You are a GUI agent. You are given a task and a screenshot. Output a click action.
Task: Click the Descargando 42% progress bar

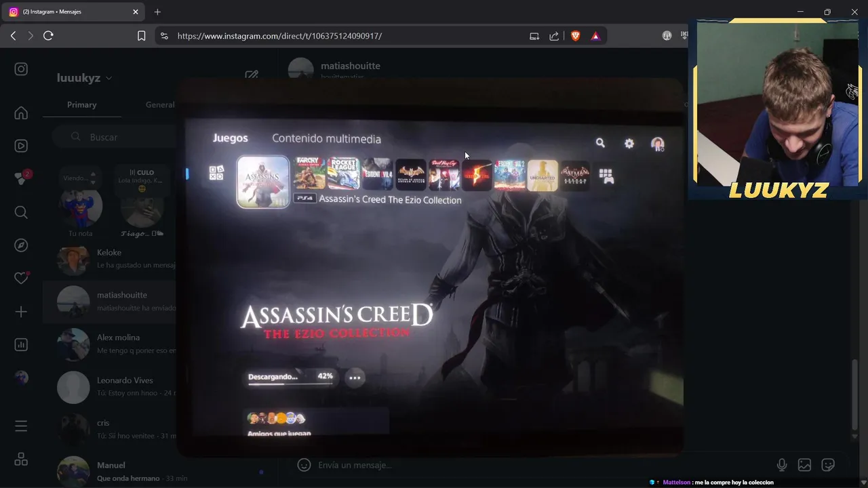[291, 378]
